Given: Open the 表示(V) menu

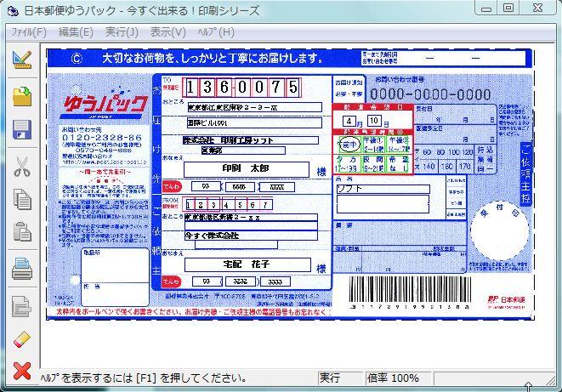Looking at the screenshot, I should 167,32.
